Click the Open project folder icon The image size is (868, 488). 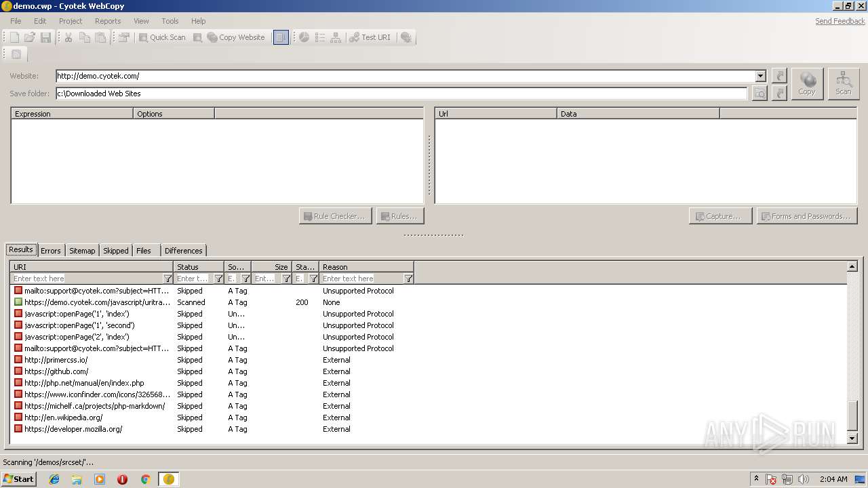(x=30, y=37)
